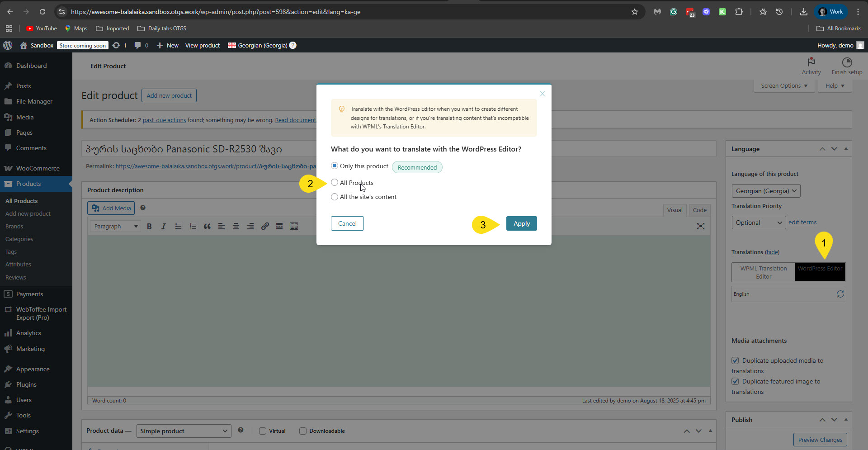Choose "All the site's content" radio option
The image size is (868, 450).
335,197
